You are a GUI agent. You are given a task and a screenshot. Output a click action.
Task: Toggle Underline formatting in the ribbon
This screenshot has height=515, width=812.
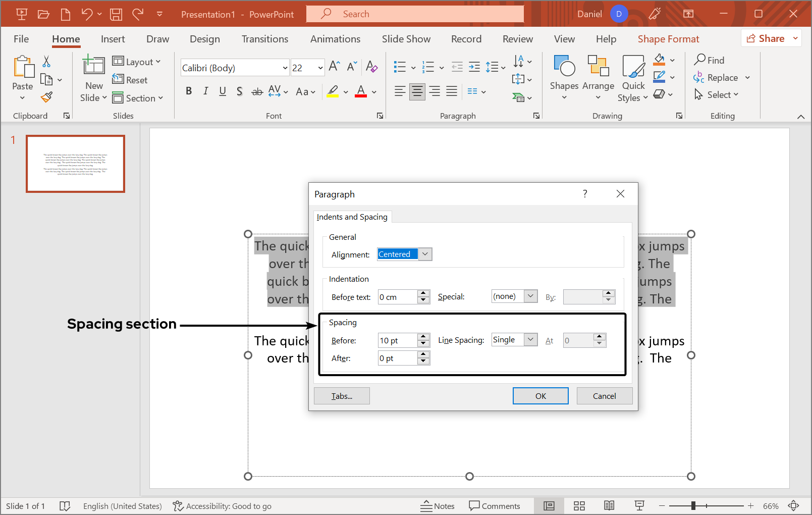click(223, 91)
